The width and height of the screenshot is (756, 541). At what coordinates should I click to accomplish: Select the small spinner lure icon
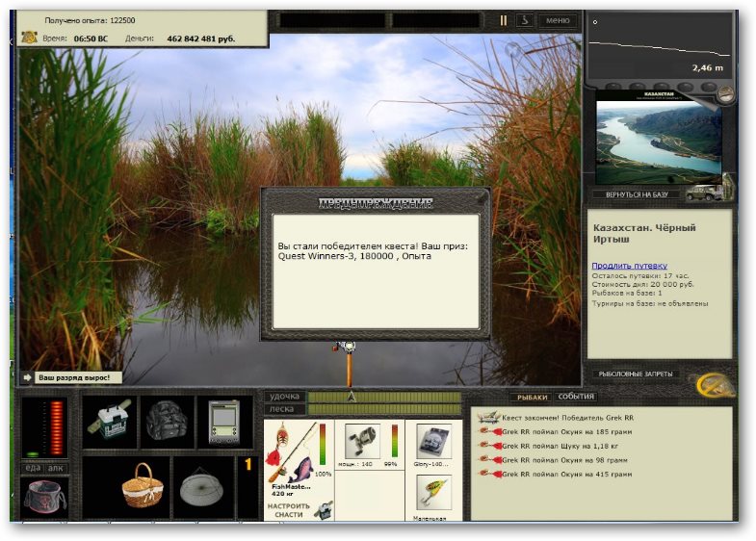433,492
